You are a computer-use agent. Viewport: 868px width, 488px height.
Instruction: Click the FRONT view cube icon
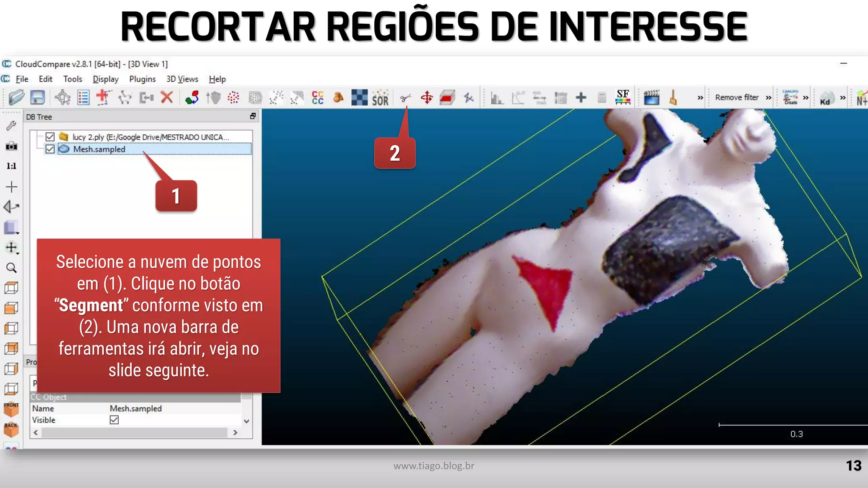click(x=11, y=409)
